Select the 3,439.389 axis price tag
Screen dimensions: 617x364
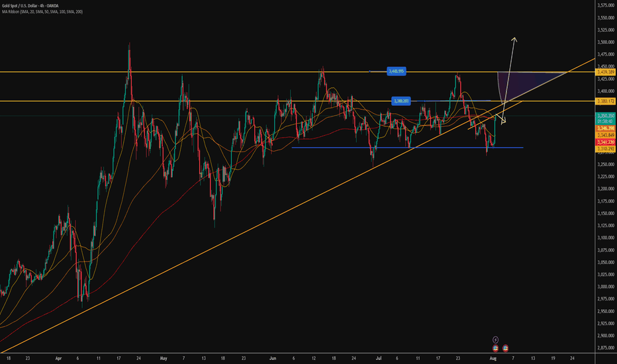tap(606, 72)
